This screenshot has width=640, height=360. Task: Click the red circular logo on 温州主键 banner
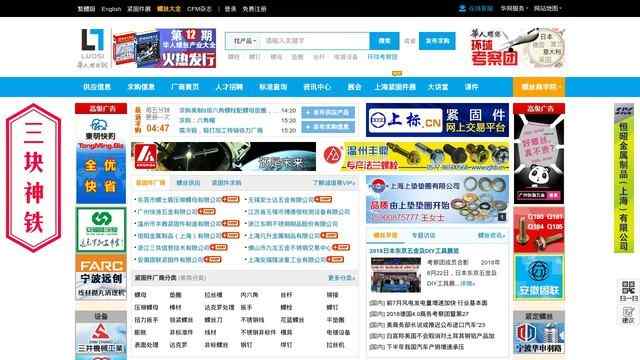click(333, 155)
